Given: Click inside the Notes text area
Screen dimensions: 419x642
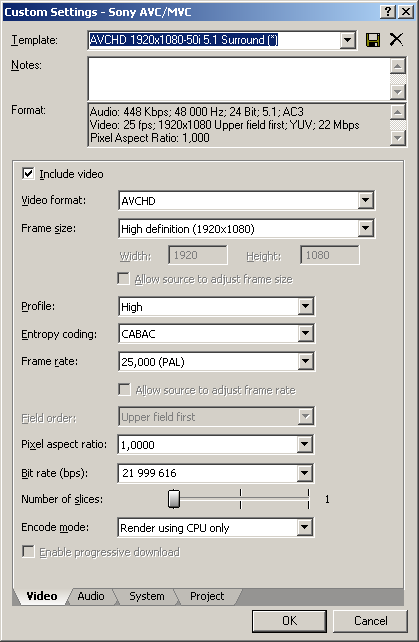Looking at the screenshot, I should click(x=238, y=79).
